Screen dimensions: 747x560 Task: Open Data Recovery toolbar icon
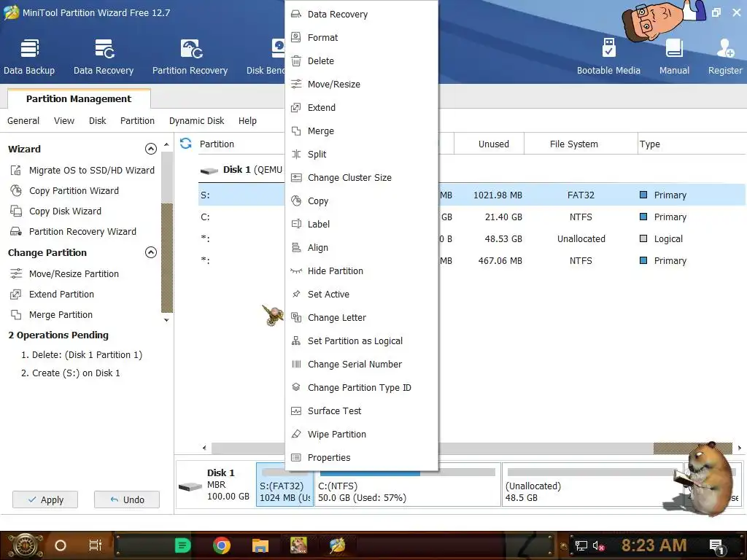click(x=104, y=57)
